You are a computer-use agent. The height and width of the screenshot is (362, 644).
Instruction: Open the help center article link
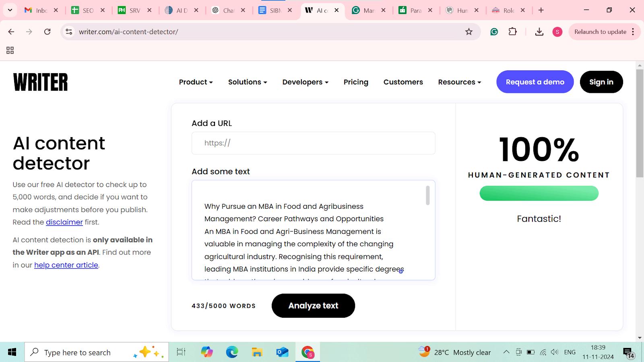point(66,265)
